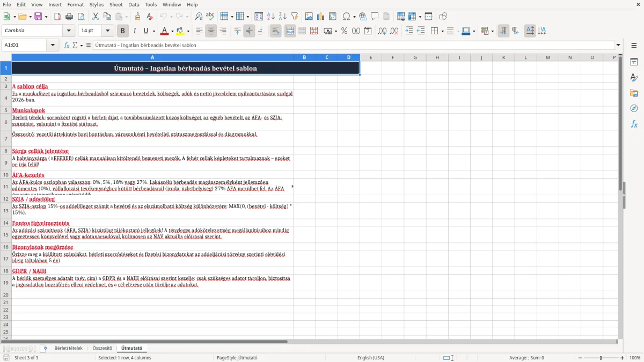
Task: Remove a decimal place
Action: (x=394, y=31)
